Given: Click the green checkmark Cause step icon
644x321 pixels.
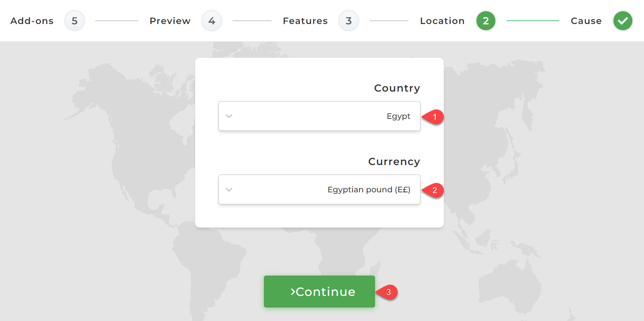Looking at the screenshot, I should (623, 21).
